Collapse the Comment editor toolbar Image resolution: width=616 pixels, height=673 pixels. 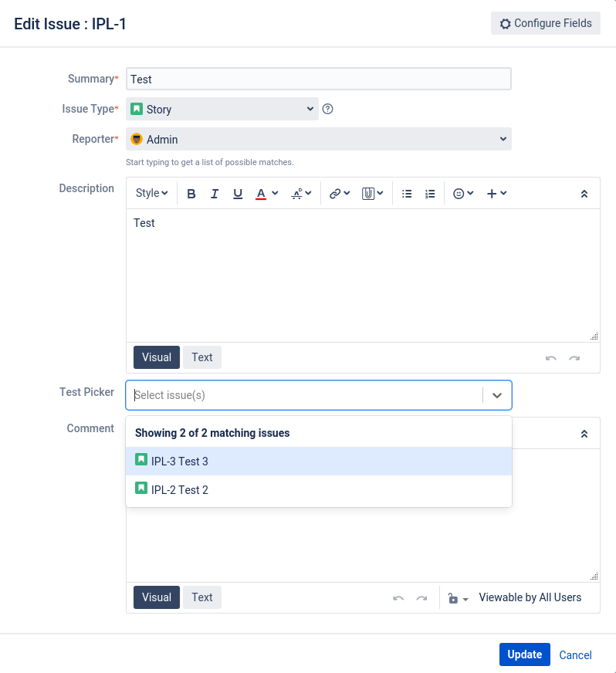584,434
